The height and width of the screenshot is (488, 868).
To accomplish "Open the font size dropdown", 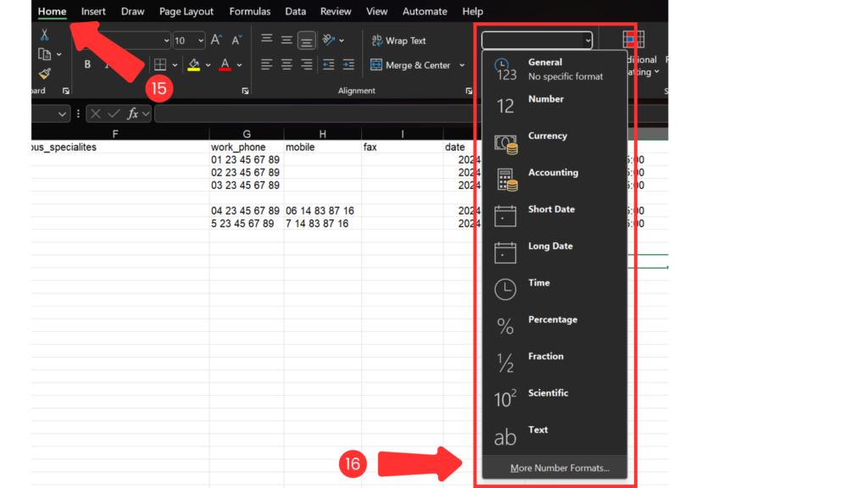I will pyautogui.click(x=200, y=41).
